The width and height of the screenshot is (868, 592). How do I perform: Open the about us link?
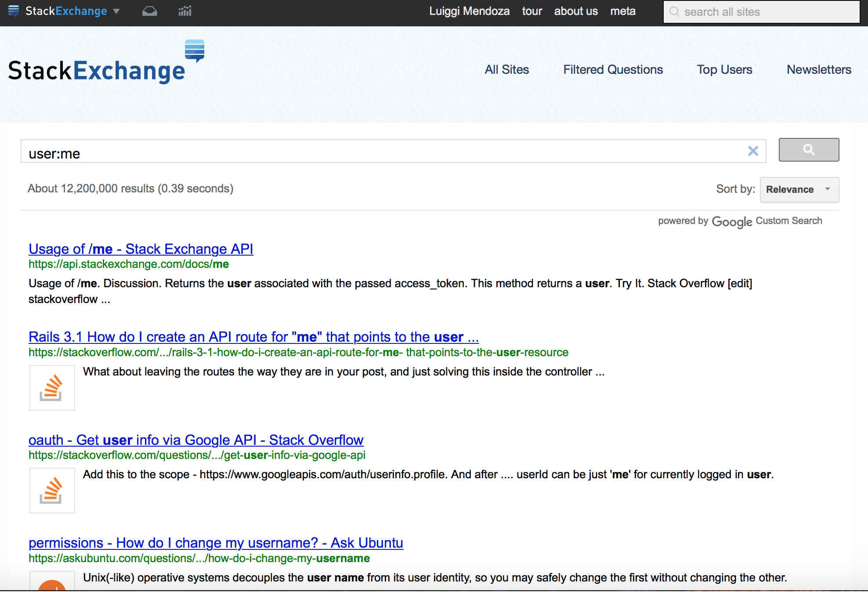[x=576, y=11]
